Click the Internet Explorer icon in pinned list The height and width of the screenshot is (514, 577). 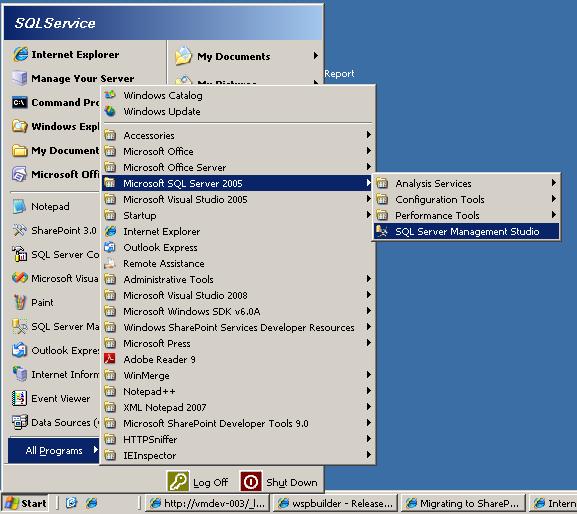click(20, 54)
